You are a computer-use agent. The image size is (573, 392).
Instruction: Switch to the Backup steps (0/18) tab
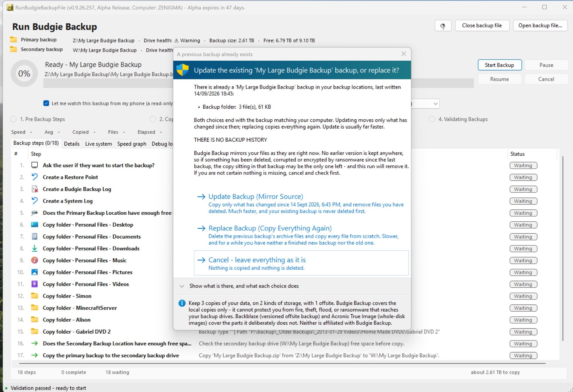pyautogui.click(x=36, y=143)
